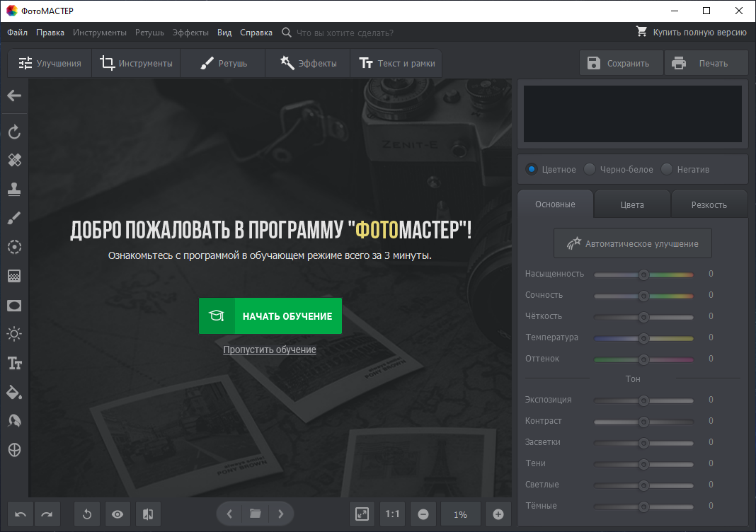The height and width of the screenshot is (532, 756).
Task: Select the stamp tool in left sidebar
Action: coord(14,189)
